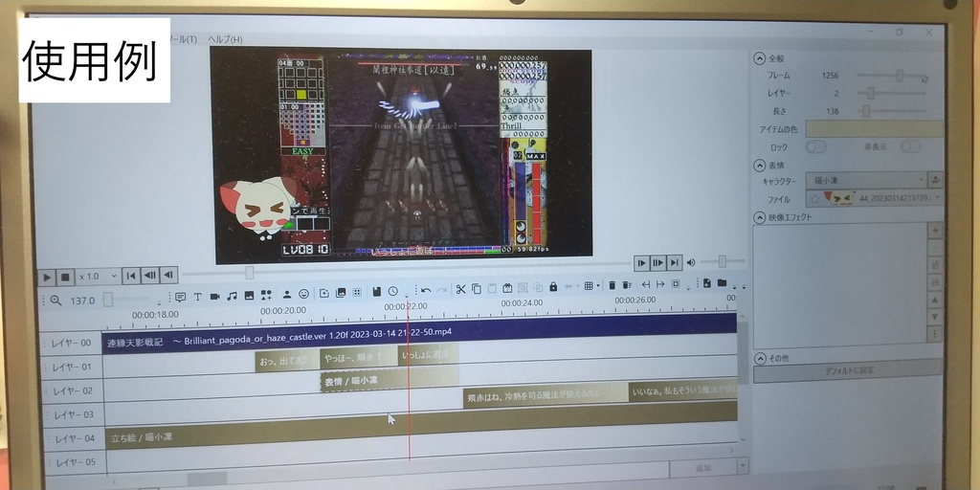This screenshot has height=490, width=980.
Task: Add a video effect with plus button
Action: [936, 231]
